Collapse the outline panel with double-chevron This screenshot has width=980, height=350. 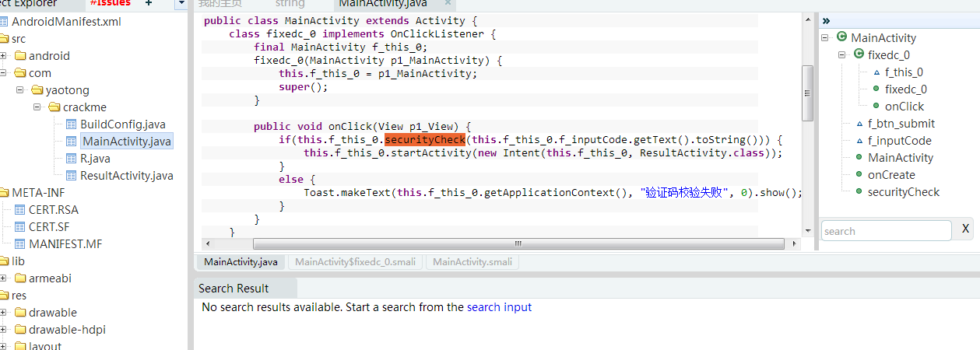pyautogui.click(x=826, y=20)
